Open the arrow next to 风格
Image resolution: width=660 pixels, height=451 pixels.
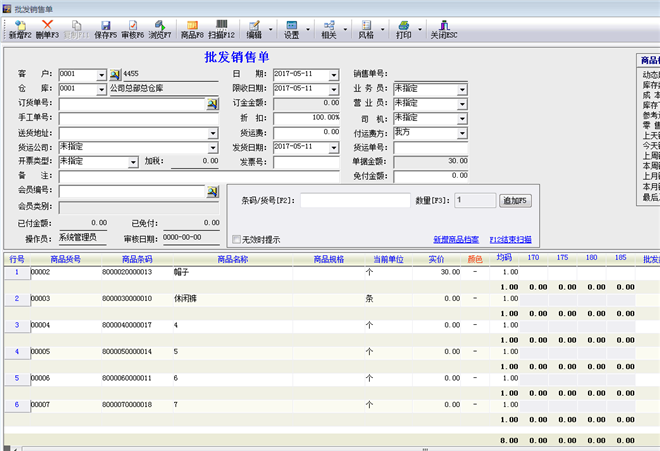(x=383, y=29)
